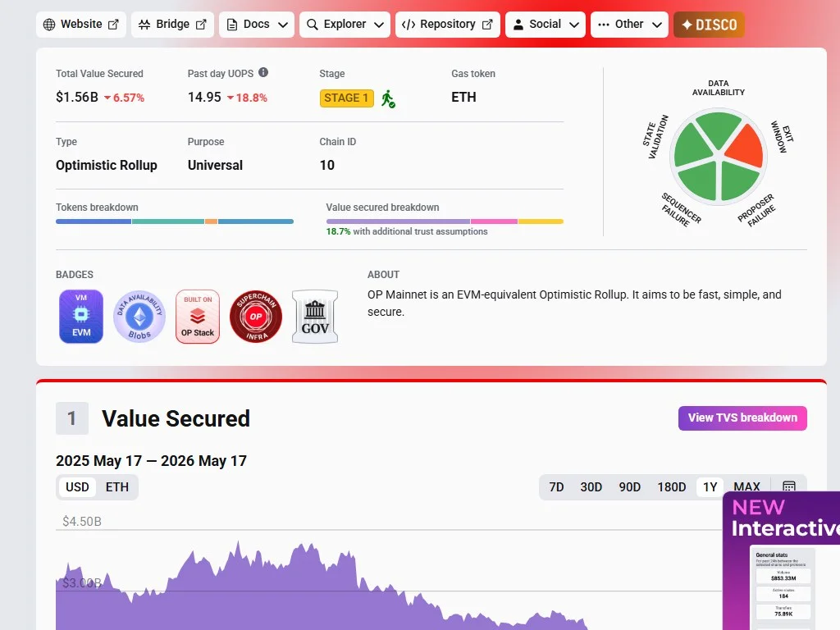Open View TVS breakdown

coord(742,418)
